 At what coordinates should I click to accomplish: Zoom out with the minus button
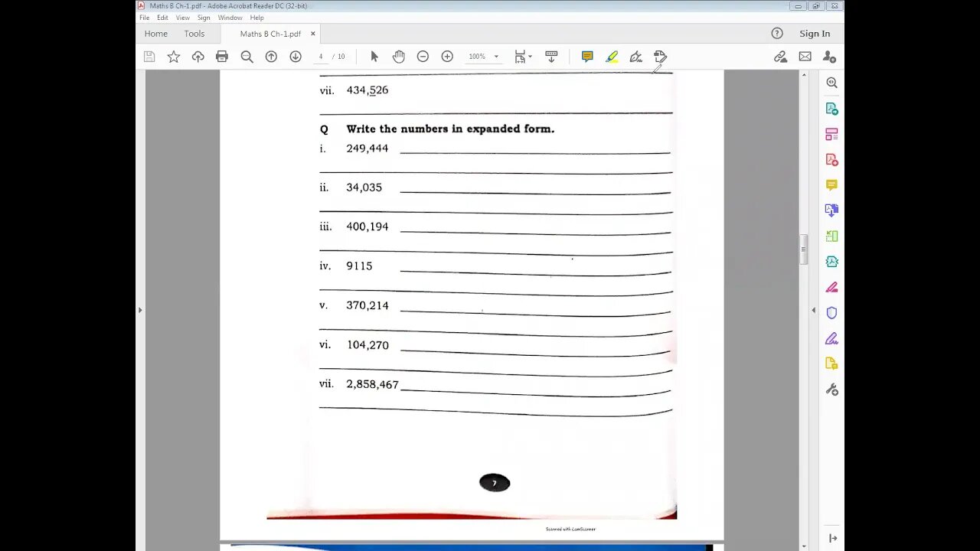pos(423,57)
